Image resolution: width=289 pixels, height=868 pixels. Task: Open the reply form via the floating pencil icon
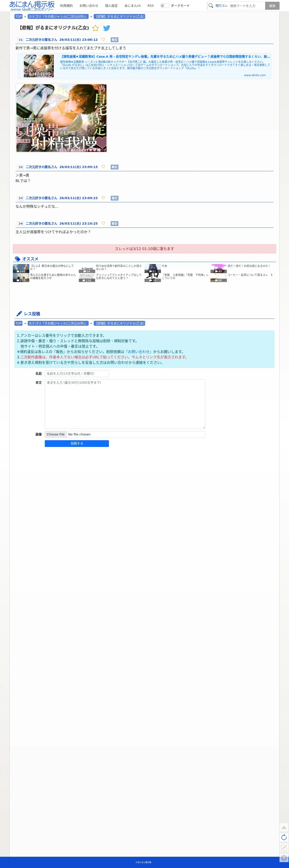[x=284, y=847]
